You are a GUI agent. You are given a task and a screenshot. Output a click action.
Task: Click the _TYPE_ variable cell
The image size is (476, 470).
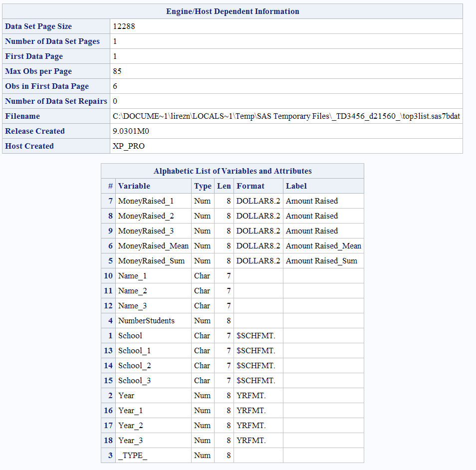132,456
